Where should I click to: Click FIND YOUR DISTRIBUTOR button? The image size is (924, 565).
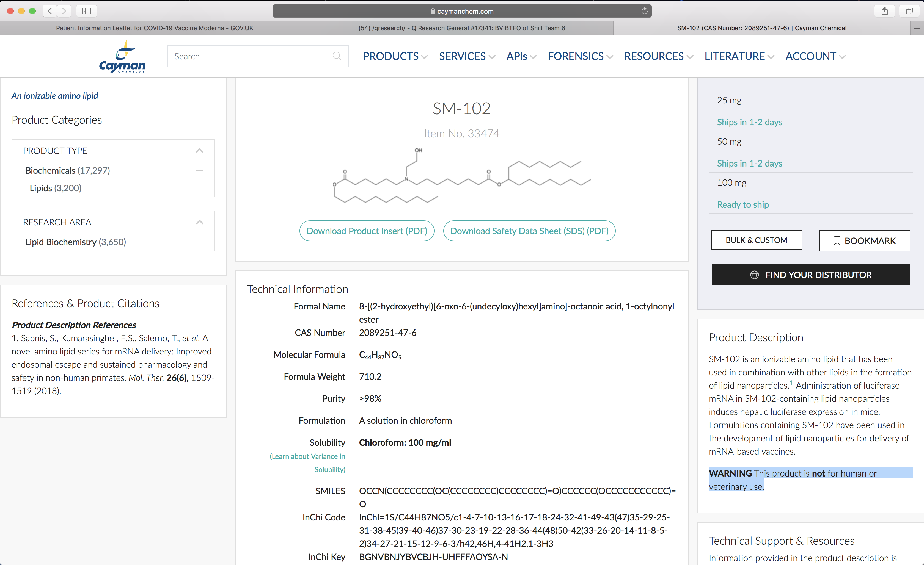811,275
